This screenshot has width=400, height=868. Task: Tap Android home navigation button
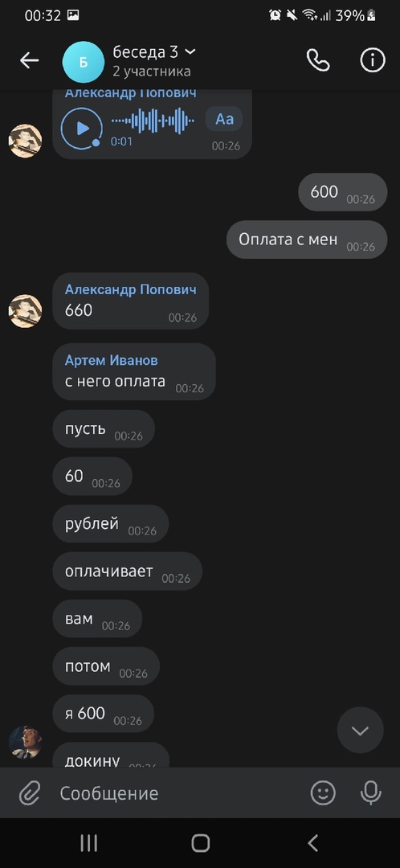coord(200,843)
